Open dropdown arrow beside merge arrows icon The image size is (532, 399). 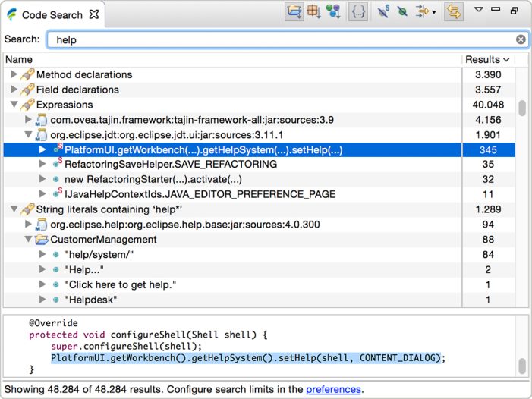(434, 13)
